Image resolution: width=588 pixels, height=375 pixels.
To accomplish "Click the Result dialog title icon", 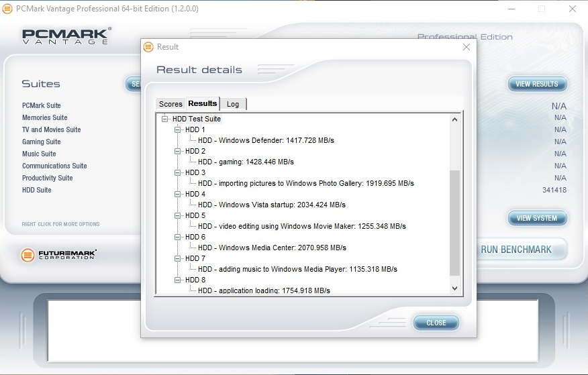I will [149, 47].
